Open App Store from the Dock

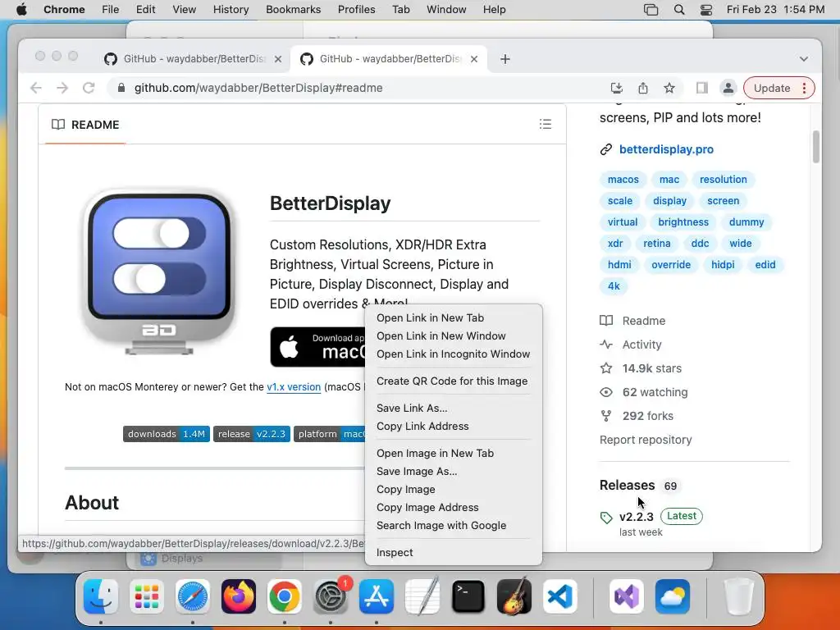click(377, 596)
